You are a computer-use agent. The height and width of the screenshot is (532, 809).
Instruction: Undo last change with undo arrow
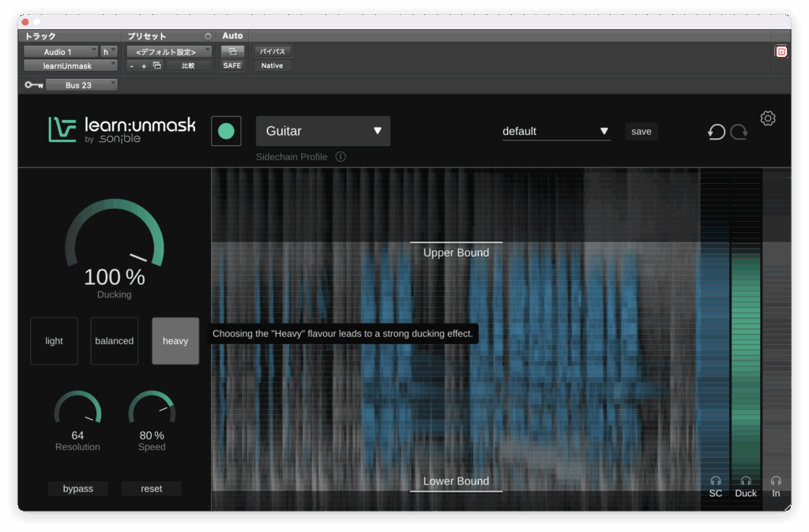pyautogui.click(x=716, y=132)
